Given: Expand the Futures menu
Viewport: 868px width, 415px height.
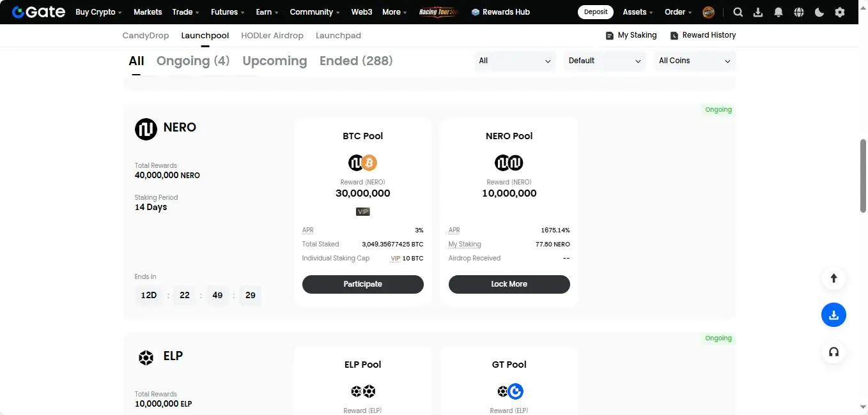Looking at the screenshot, I should tap(228, 12).
